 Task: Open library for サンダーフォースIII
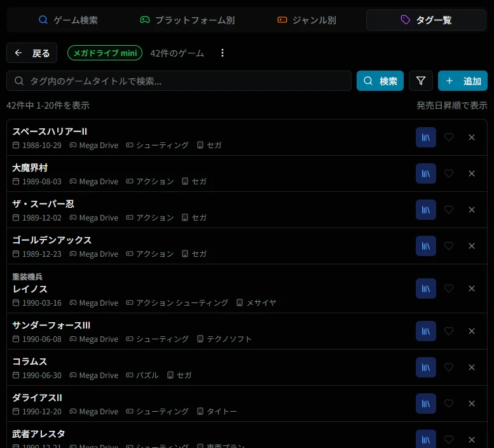(x=425, y=331)
